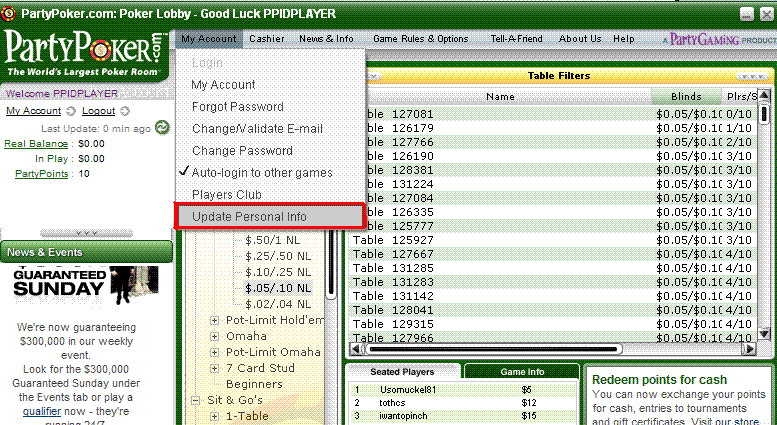Image resolution: width=777 pixels, height=425 pixels.
Task: Open the Help menu
Action: pos(623,39)
